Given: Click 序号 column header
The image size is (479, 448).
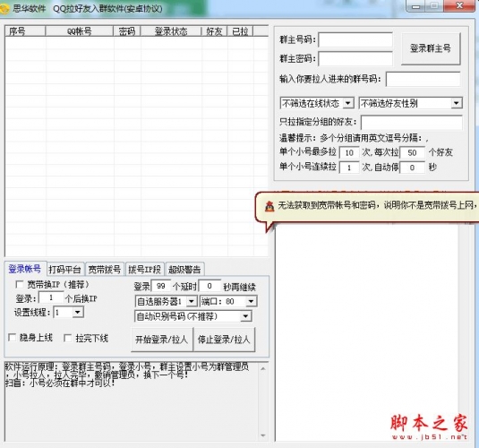Looking at the screenshot, I should [x=25, y=31].
